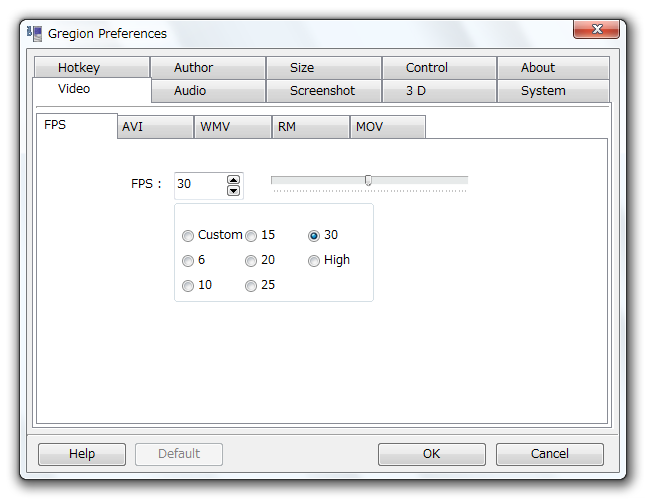Open the About tab
Image resolution: width=650 pixels, height=502 pixels.
(x=553, y=68)
